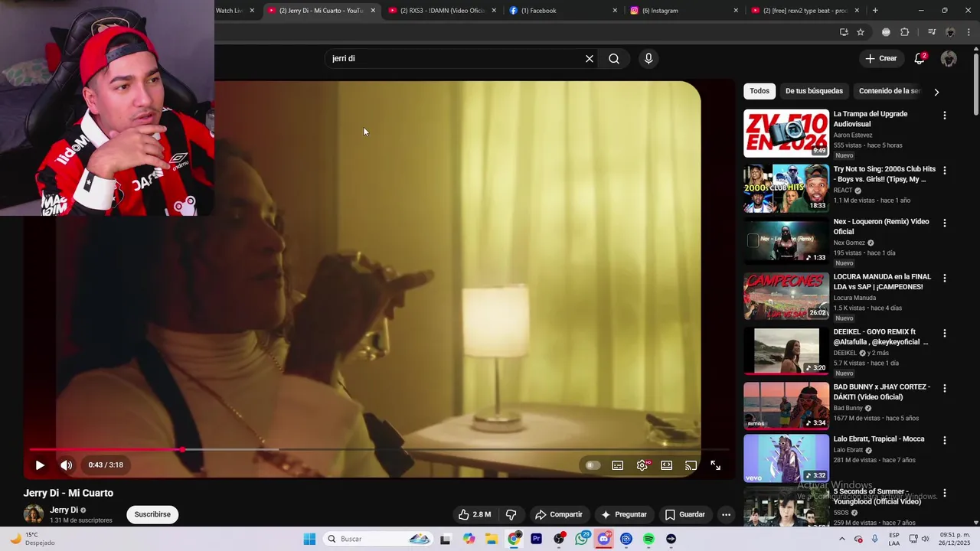The image size is (980, 551).
Task: Open 'DEEIKEL - GOYO REMIX' video title
Action: point(880,337)
